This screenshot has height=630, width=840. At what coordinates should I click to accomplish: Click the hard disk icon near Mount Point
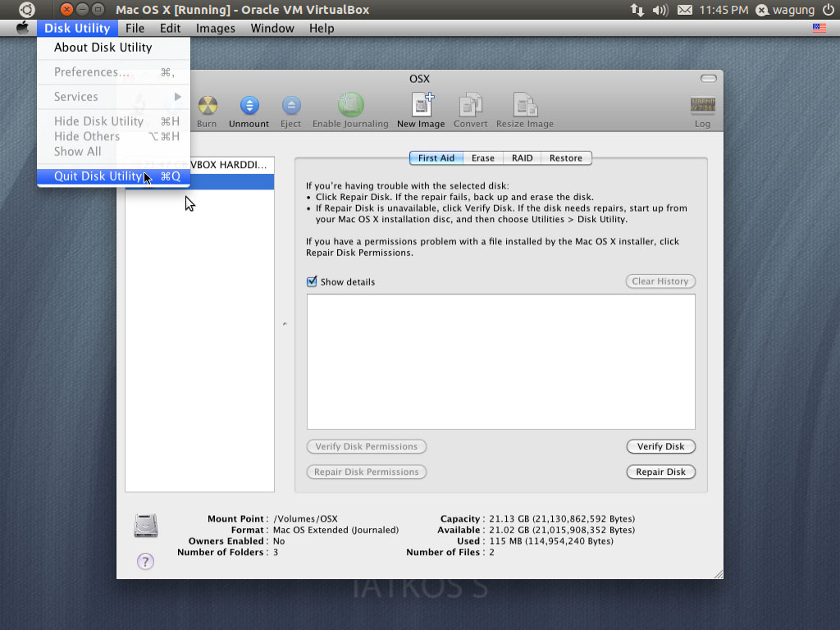146,525
